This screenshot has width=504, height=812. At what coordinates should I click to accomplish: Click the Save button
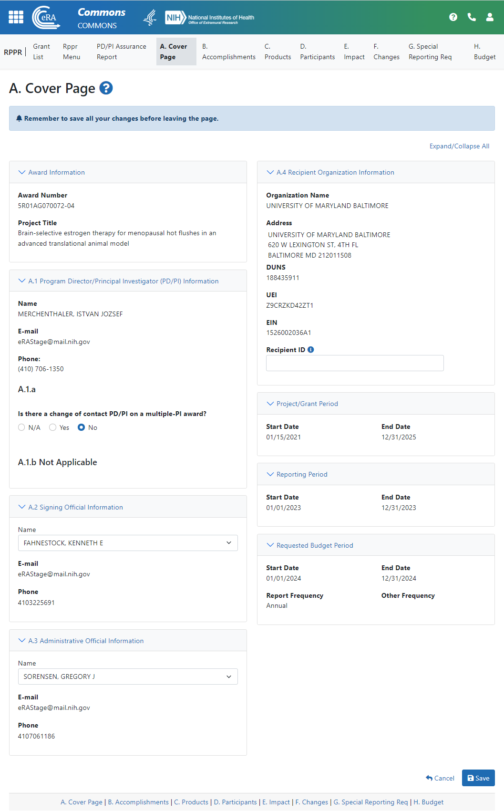point(478,778)
